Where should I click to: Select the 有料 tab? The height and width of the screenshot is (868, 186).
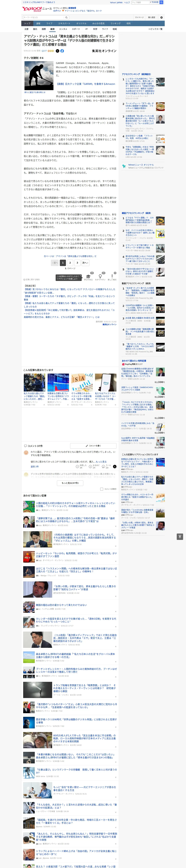click(x=128, y=23)
